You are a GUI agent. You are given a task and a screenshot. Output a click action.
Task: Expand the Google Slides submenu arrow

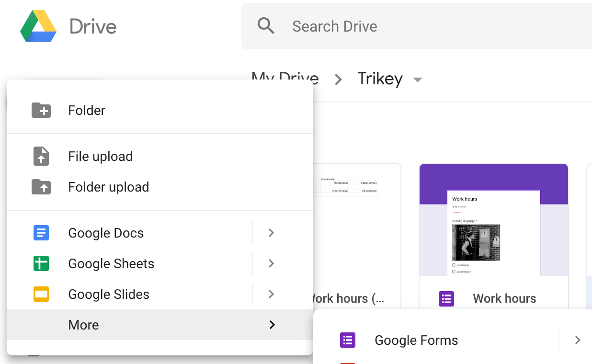271,294
